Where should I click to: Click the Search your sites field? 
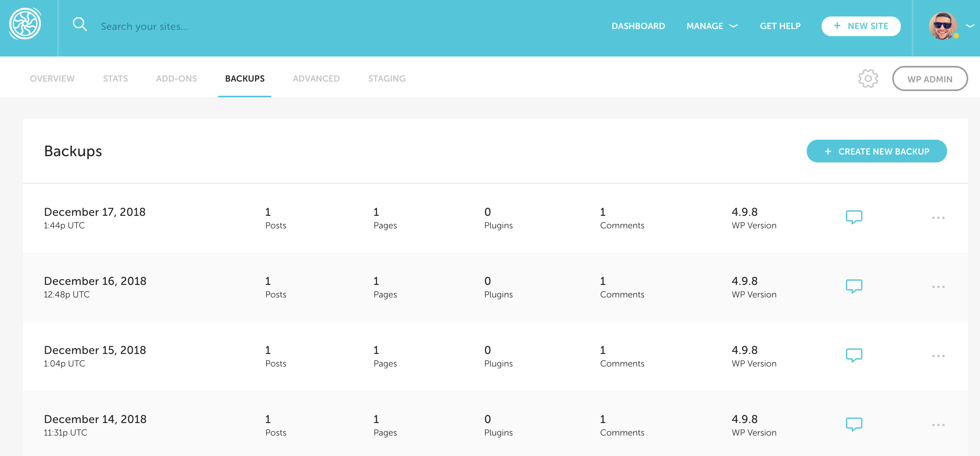tap(144, 26)
